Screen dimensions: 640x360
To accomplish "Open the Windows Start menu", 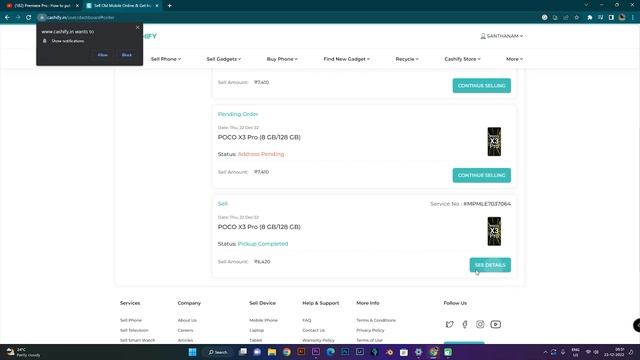I will pos(192,352).
